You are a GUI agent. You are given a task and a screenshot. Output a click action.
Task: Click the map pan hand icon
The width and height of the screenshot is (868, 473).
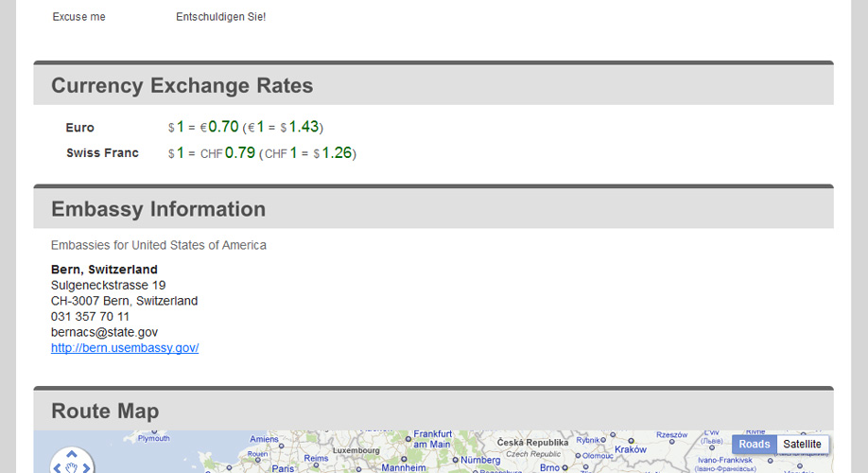(72, 468)
